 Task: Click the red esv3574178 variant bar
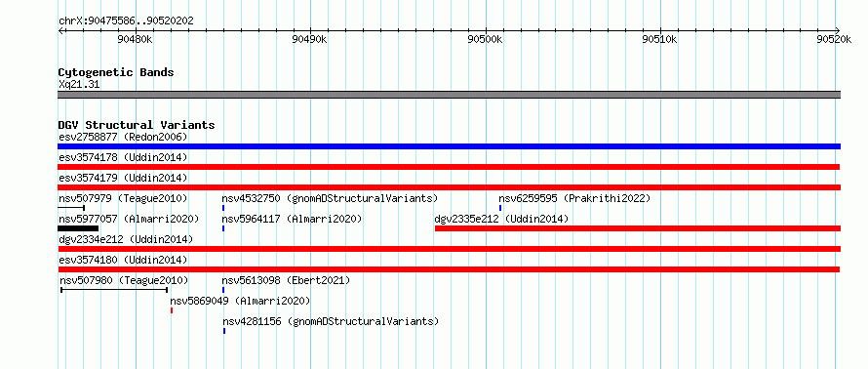click(x=449, y=167)
